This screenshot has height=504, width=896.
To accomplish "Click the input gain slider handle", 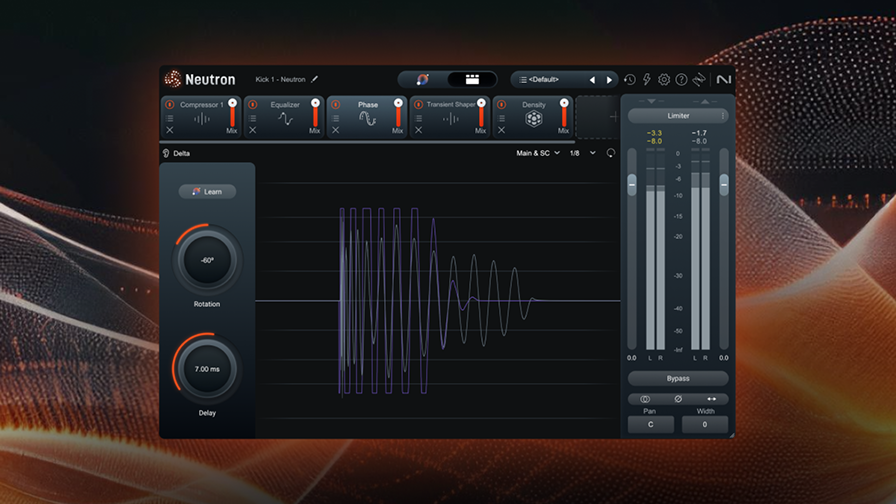I will (631, 185).
